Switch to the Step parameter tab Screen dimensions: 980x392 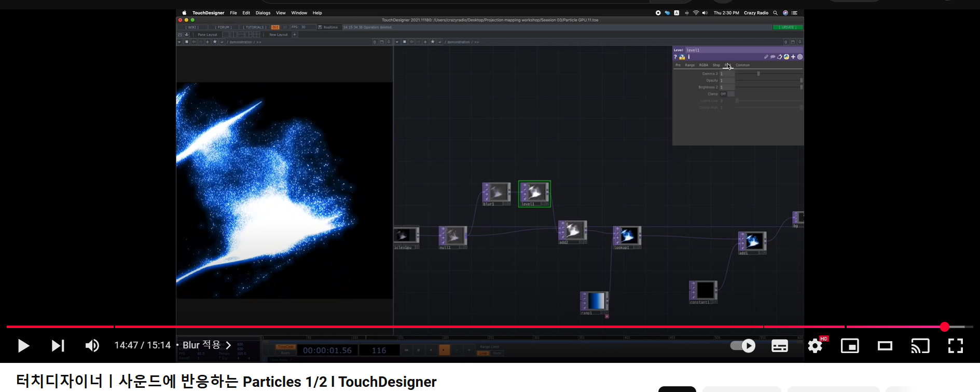(x=716, y=65)
